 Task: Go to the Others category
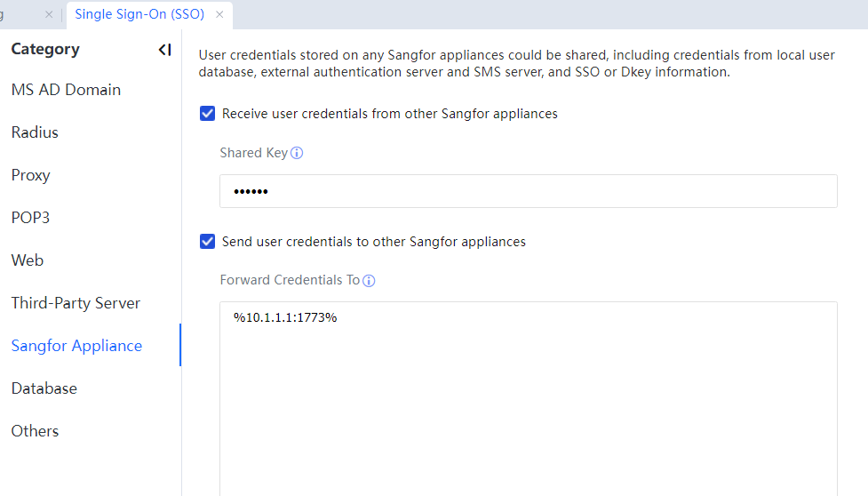[35, 431]
